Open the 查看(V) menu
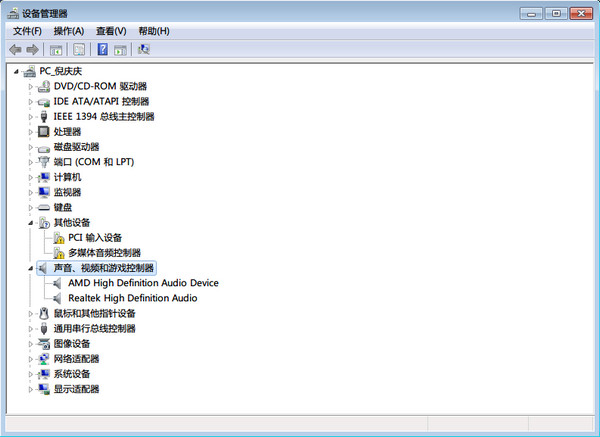600x437 pixels. [x=111, y=31]
